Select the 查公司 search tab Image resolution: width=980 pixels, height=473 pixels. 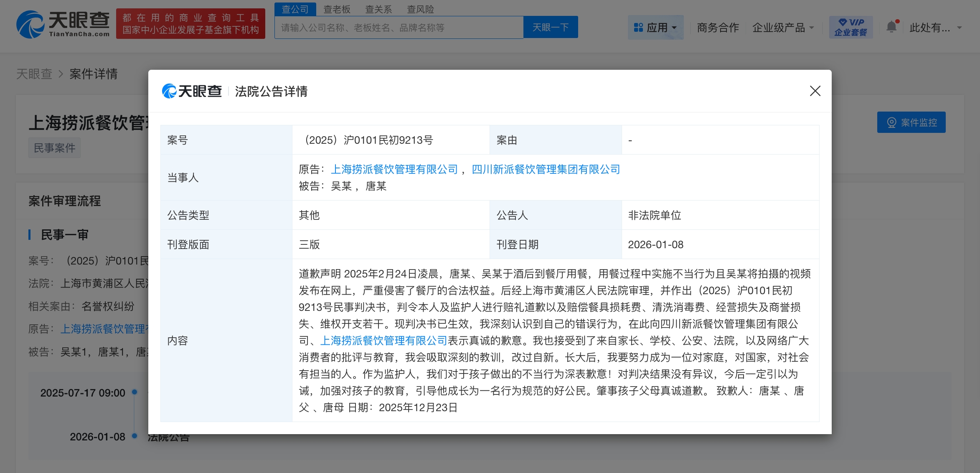(295, 9)
